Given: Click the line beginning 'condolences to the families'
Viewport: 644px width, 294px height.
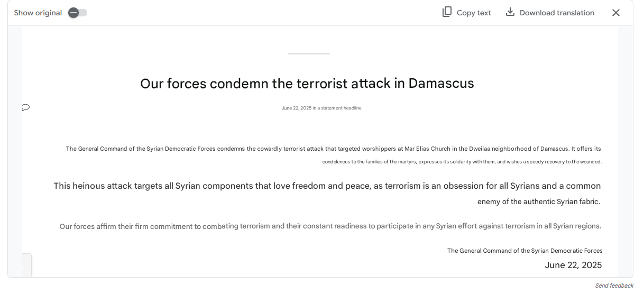Looking at the screenshot, I should [x=462, y=162].
